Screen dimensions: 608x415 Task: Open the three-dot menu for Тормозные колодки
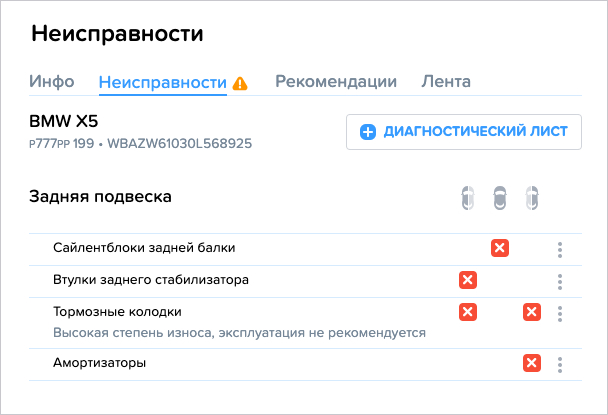tap(560, 314)
